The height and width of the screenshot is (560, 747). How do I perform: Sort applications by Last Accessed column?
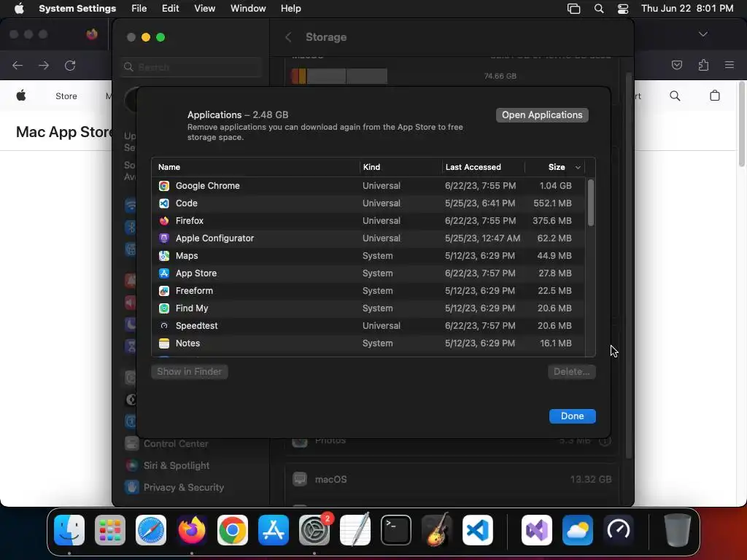473,167
